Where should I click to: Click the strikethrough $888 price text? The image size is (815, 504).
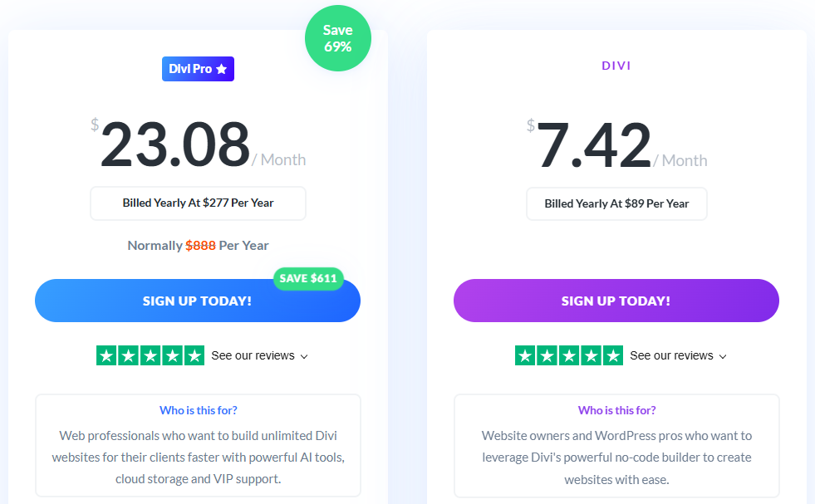point(200,246)
